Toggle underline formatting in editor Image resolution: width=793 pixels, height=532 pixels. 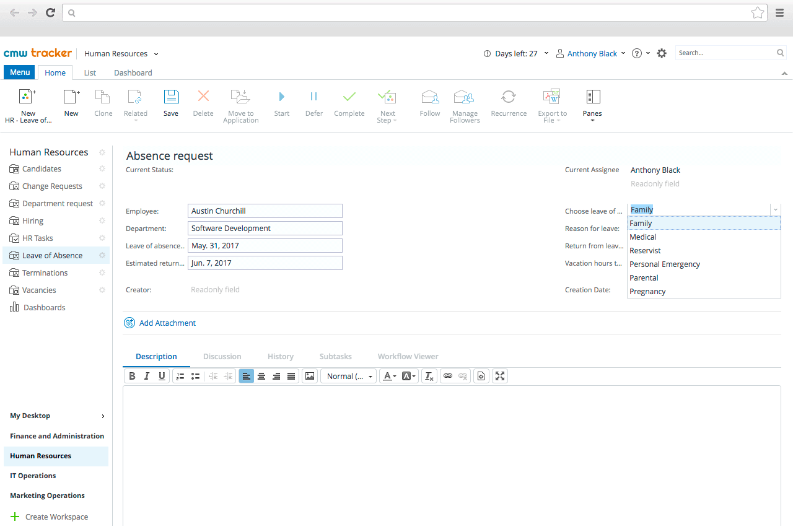pos(162,376)
